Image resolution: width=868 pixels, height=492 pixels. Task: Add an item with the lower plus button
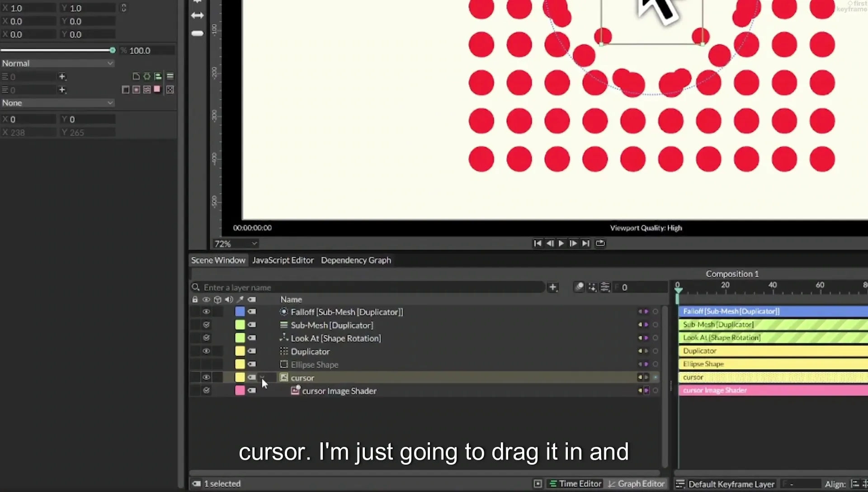click(x=62, y=90)
